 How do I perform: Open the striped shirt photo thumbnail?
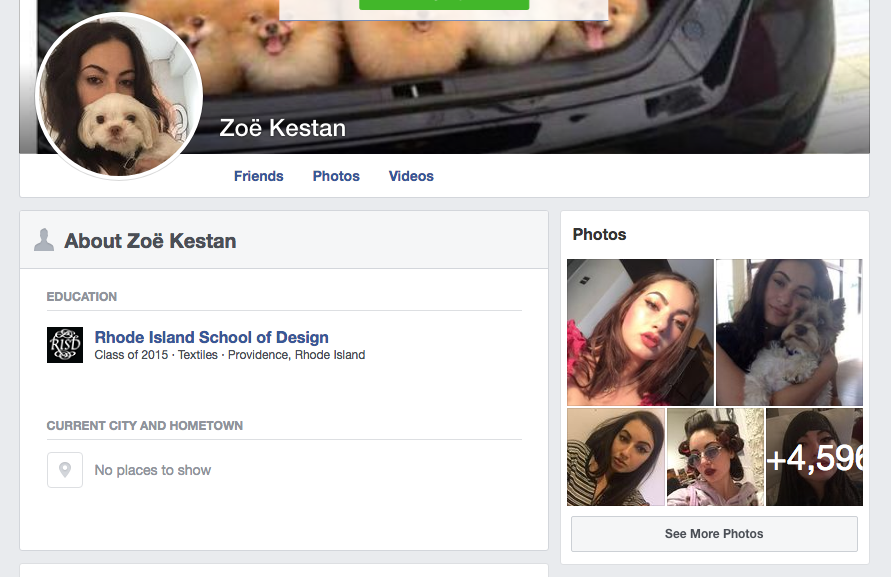(x=616, y=457)
